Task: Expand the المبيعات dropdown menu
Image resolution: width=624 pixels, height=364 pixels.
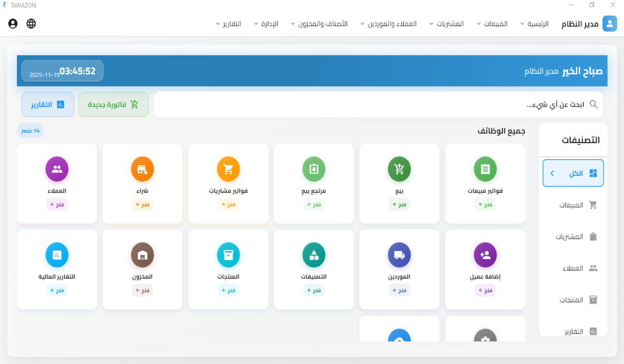Action: [x=492, y=24]
